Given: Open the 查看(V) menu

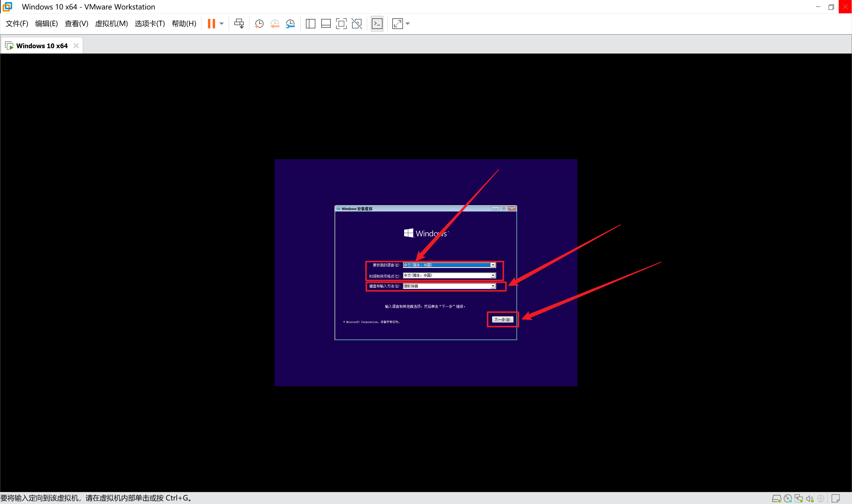Looking at the screenshot, I should [x=76, y=23].
